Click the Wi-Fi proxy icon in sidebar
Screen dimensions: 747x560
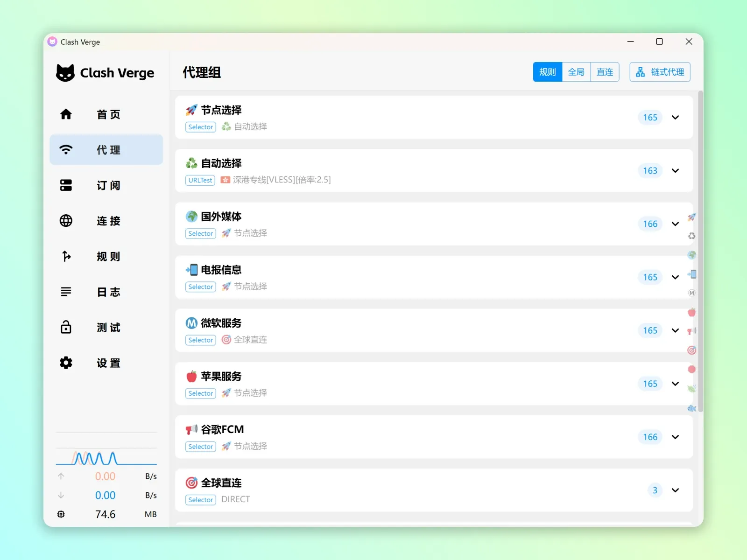(x=66, y=150)
